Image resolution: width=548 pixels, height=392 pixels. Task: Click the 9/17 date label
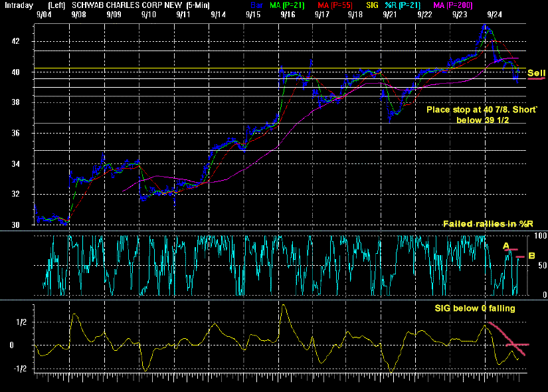pyautogui.click(x=322, y=15)
